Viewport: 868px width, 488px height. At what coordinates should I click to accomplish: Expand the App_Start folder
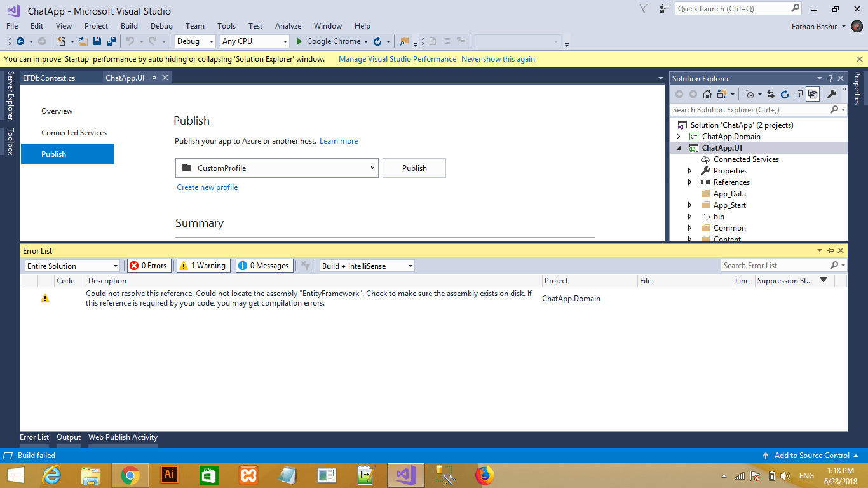coord(690,205)
